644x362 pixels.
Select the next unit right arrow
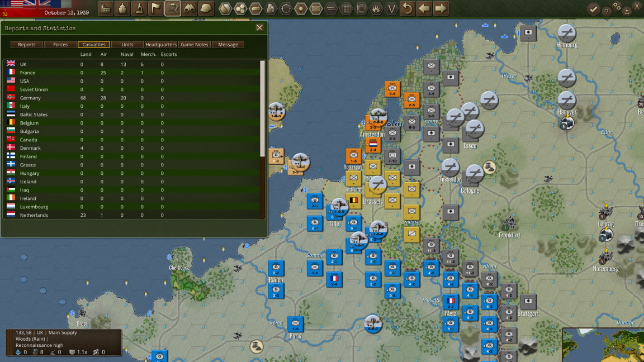[x=441, y=8]
